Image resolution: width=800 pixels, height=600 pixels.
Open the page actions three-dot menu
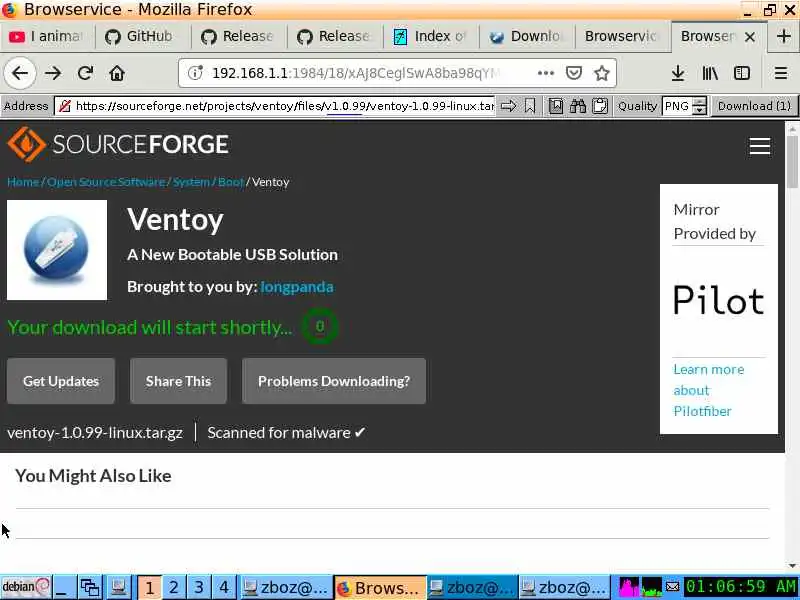pos(545,73)
